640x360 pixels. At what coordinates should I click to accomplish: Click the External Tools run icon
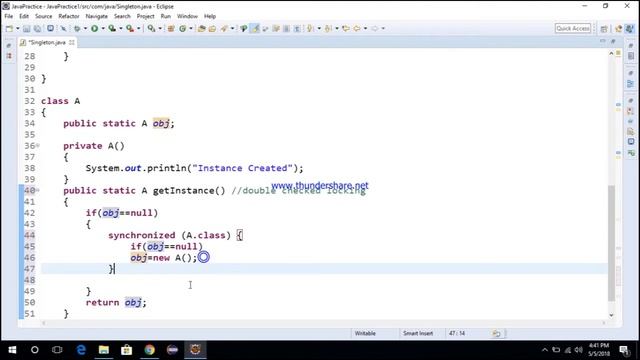(x=130, y=28)
